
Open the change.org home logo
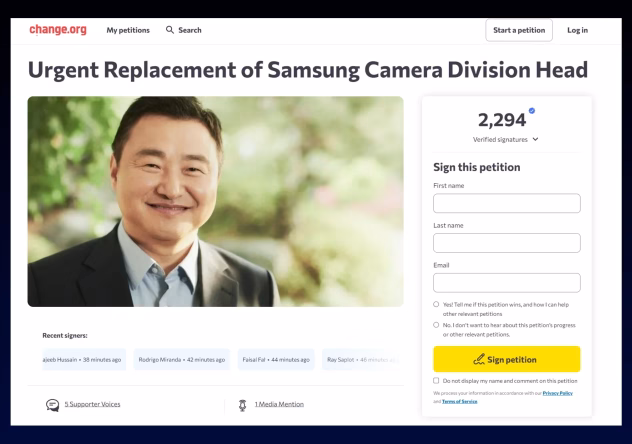pyautogui.click(x=58, y=30)
